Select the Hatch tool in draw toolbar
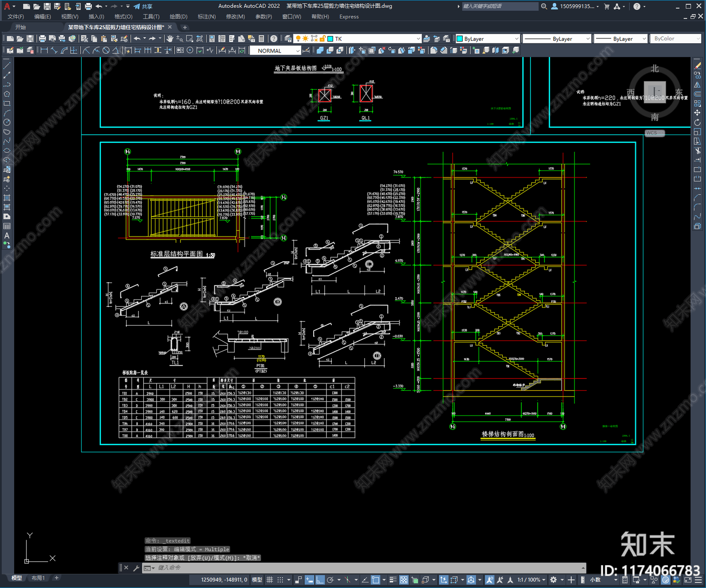The image size is (706, 588). [7, 198]
